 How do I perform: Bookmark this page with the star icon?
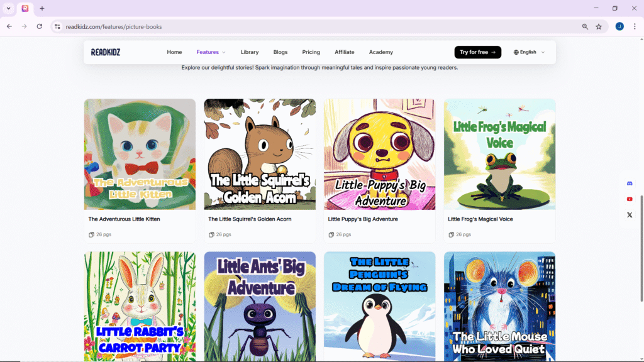599,26
